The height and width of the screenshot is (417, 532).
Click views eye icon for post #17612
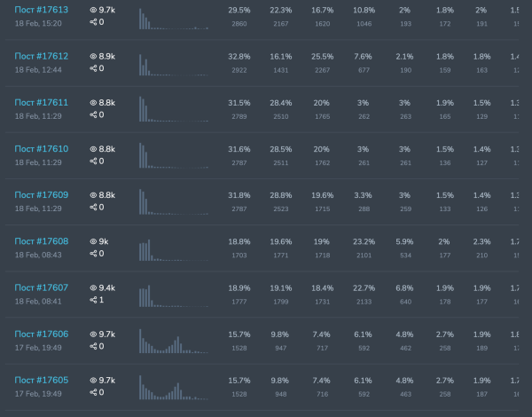(94, 56)
